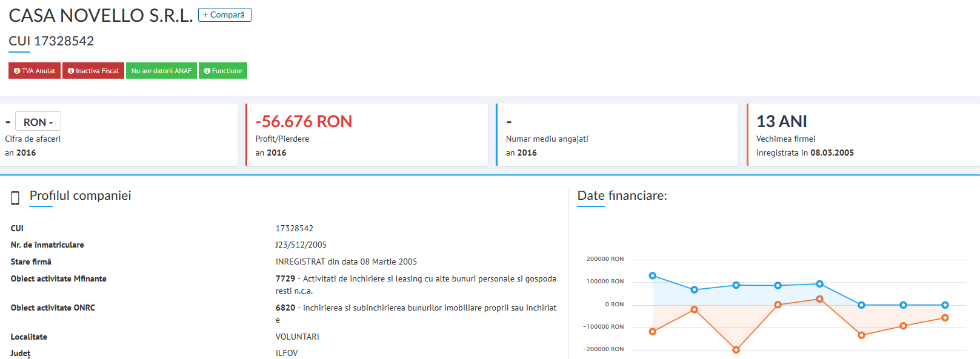Click the Cifra de afaceri label
The width and height of the screenshot is (980, 359).
click(33, 139)
